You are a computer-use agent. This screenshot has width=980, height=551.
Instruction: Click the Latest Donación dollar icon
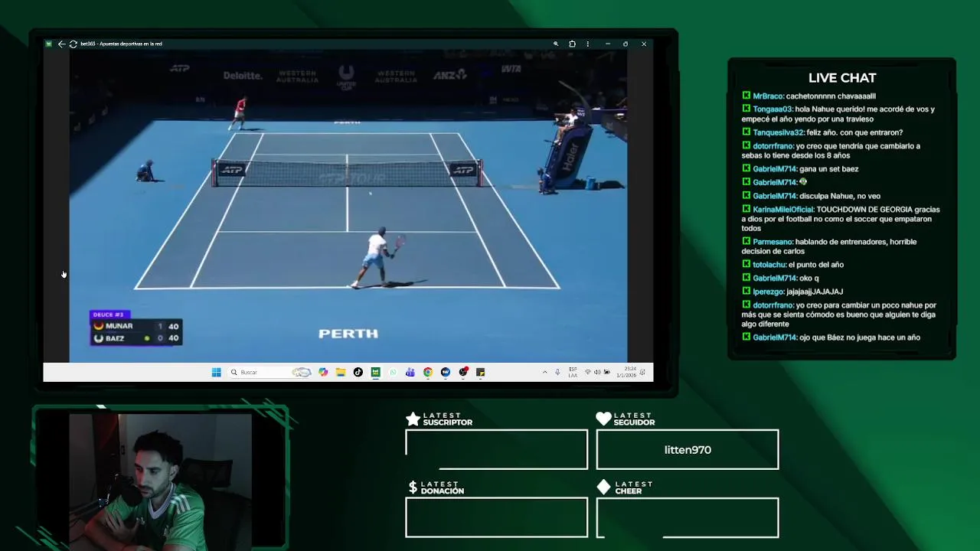pyautogui.click(x=413, y=487)
